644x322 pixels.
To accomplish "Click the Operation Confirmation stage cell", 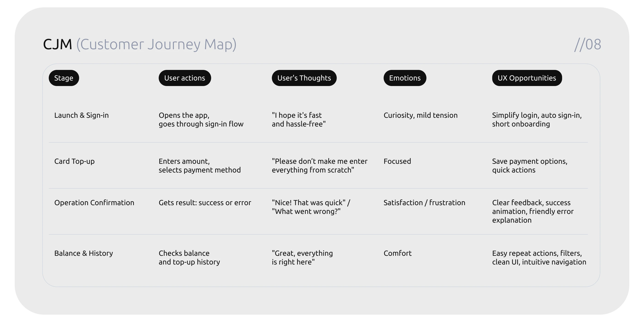I will (94, 202).
